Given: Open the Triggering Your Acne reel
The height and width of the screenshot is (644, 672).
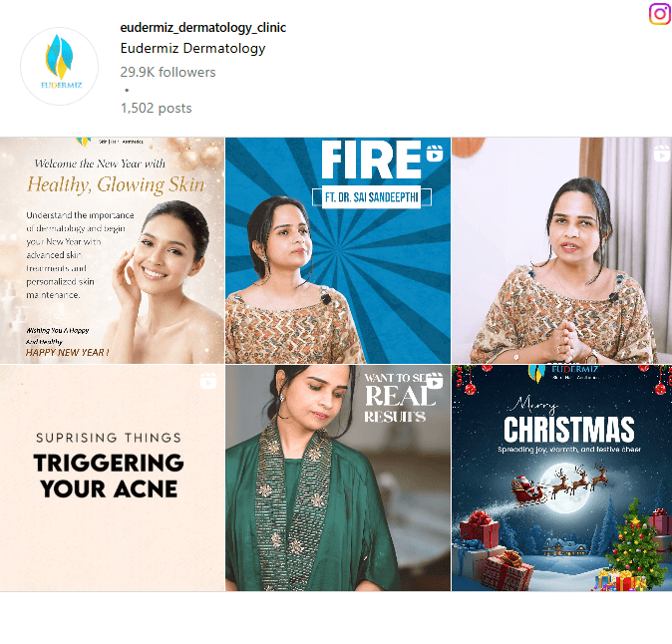Looking at the screenshot, I should click(x=112, y=478).
